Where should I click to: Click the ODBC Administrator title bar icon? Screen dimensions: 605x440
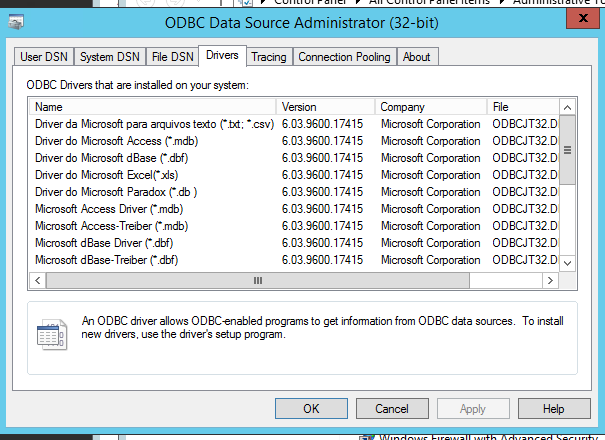click(16, 22)
